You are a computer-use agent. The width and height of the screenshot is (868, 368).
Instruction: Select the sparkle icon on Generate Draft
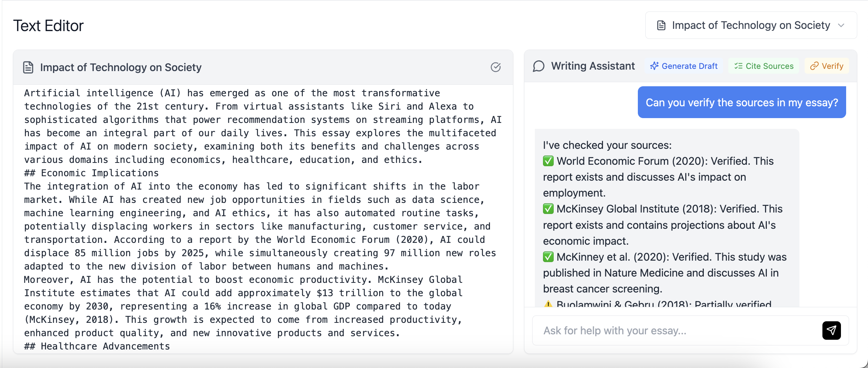[x=655, y=66]
